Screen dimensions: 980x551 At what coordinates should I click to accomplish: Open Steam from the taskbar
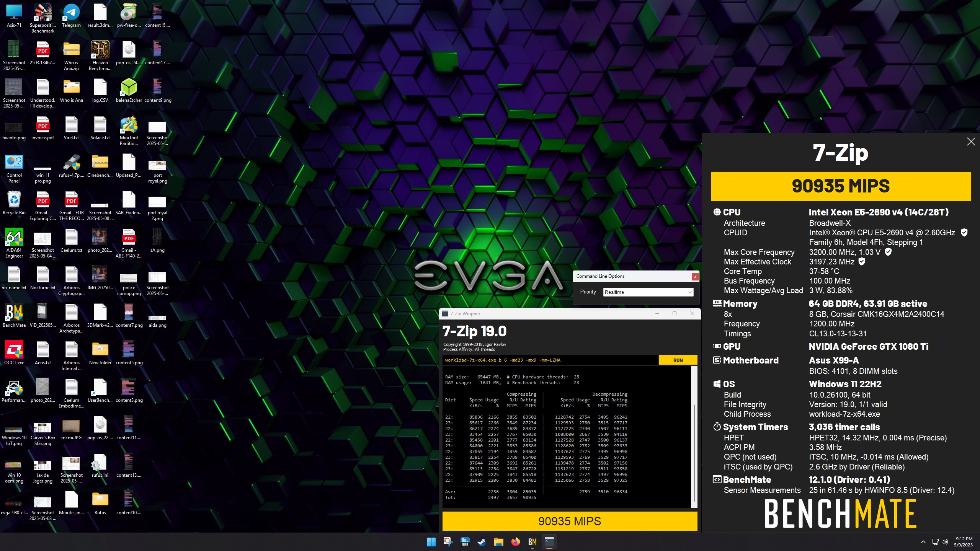(x=482, y=542)
